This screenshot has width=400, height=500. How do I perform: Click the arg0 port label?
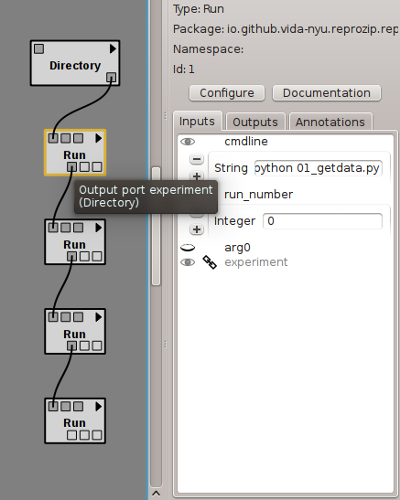tap(237, 248)
